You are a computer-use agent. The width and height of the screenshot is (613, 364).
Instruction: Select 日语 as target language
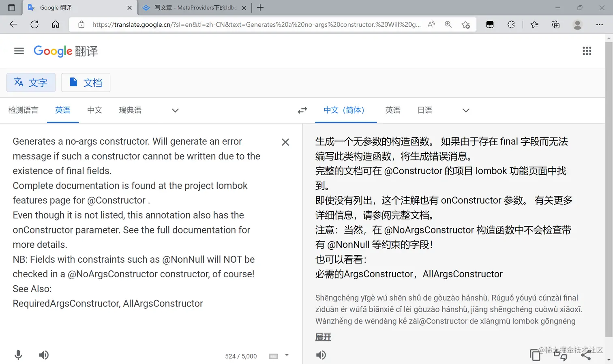point(425,110)
